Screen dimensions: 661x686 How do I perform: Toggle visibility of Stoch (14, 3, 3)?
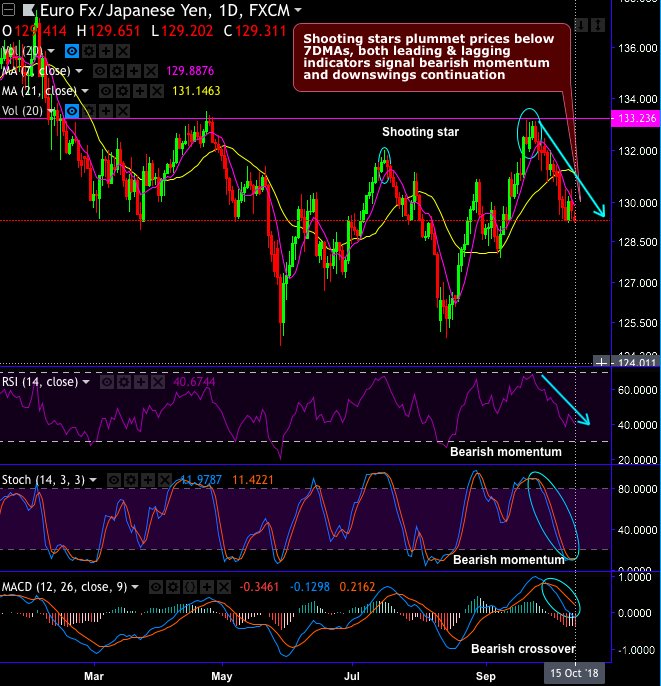114,480
